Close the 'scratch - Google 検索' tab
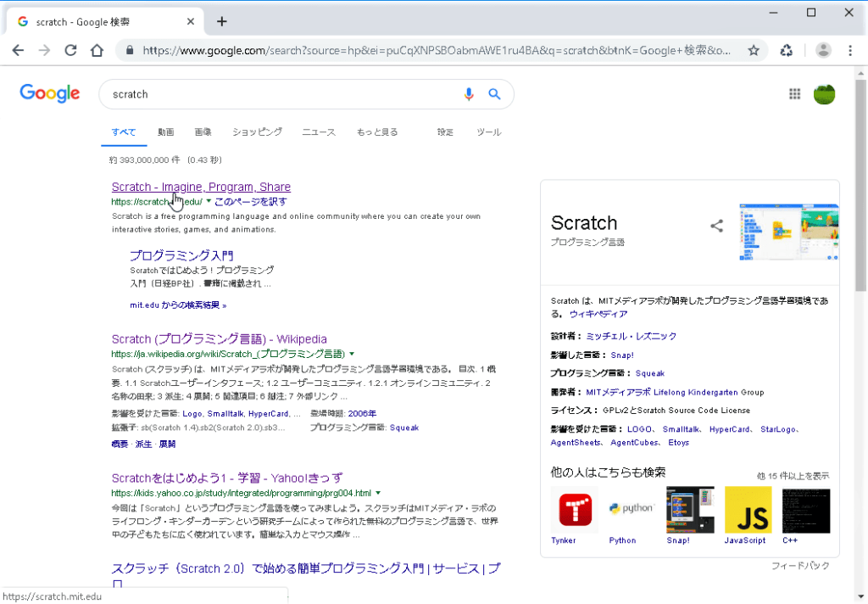 pyautogui.click(x=191, y=21)
